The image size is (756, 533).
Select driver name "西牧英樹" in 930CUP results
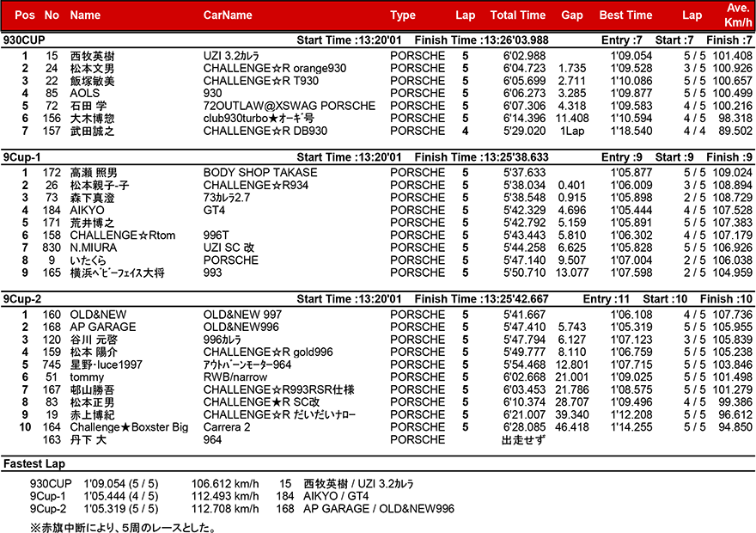(93, 56)
